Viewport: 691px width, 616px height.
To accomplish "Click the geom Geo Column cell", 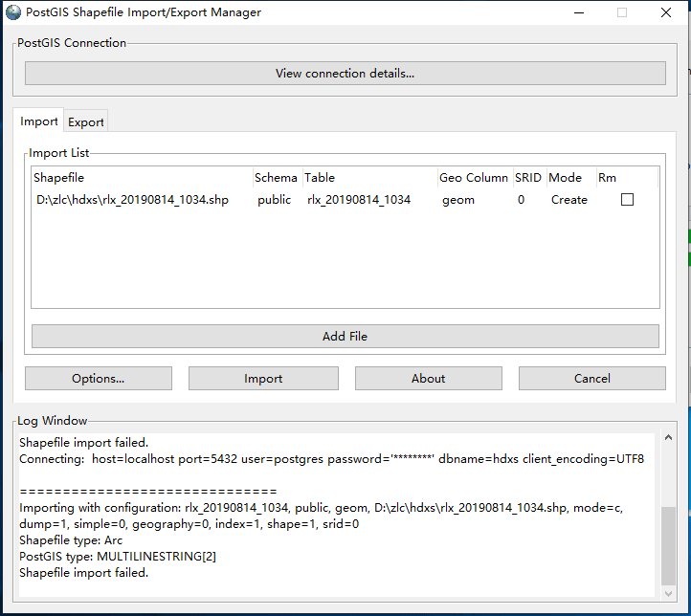I will (x=457, y=200).
